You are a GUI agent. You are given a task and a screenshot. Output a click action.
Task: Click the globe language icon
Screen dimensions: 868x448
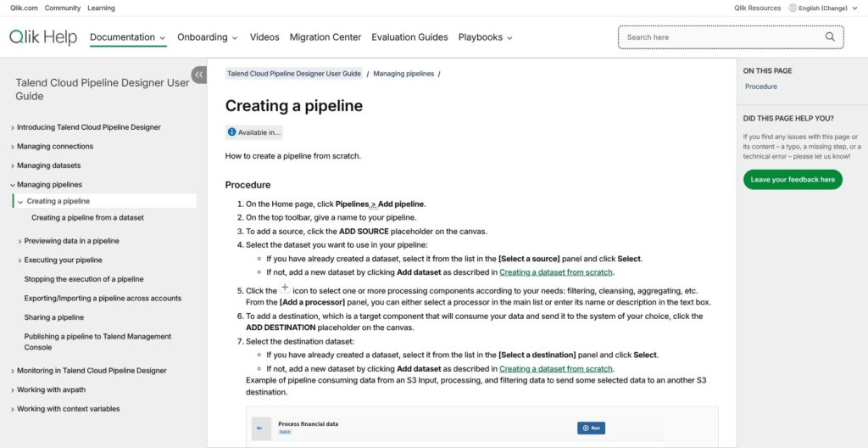tap(793, 8)
